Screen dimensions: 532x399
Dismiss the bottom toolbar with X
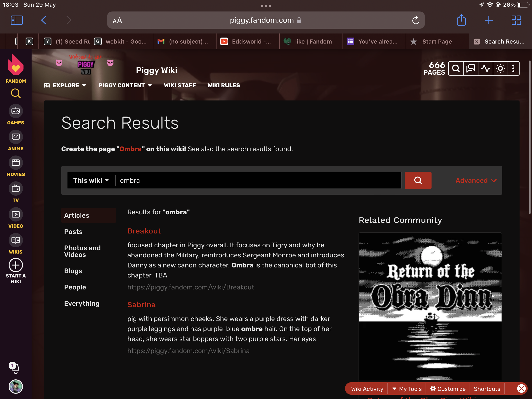pyautogui.click(x=521, y=388)
